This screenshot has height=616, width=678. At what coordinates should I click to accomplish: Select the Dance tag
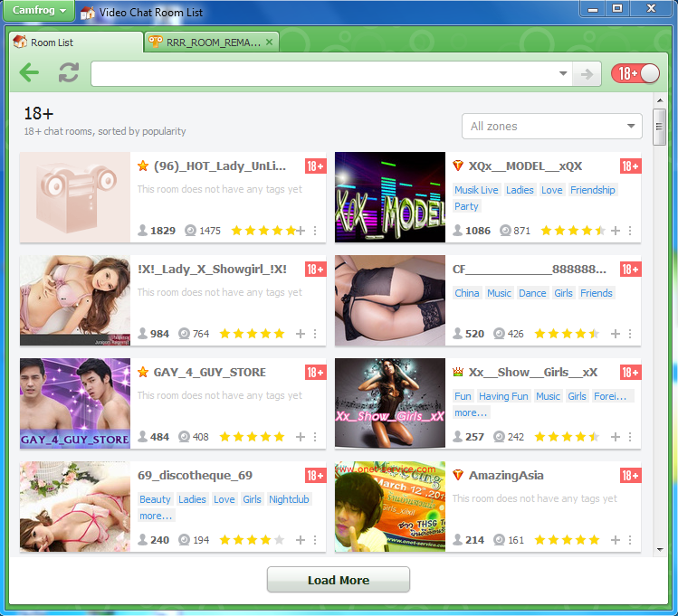tap(532, 293)
